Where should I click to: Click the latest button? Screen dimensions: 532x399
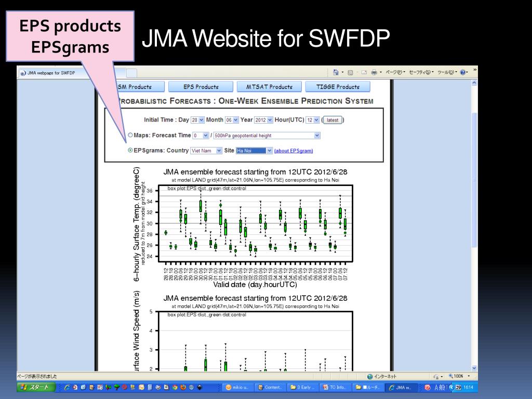tap(332, 120)
